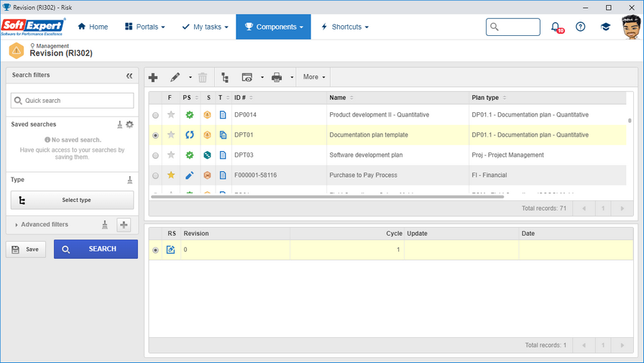Image resolution: width=644 pixels, height=363 pixels.
Task: Open the user profile avatar
Action: (631, 27)
